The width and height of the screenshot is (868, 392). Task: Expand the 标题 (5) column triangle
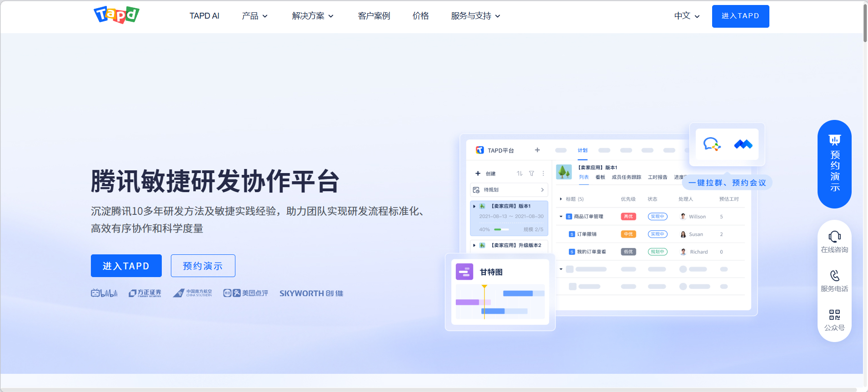pos(561,199)
